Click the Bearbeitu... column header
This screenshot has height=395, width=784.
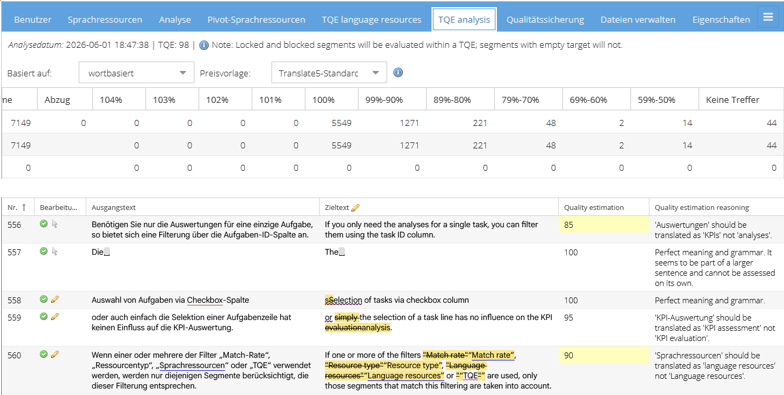point(60,207)
